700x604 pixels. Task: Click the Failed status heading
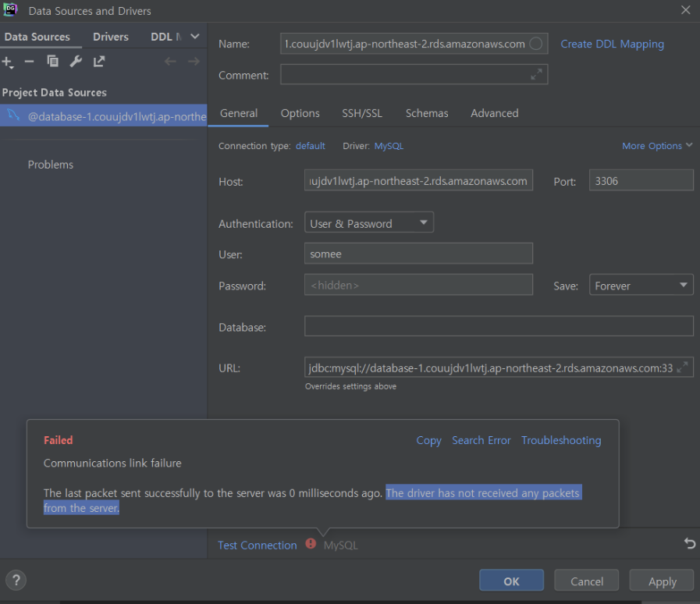tap(58, 440)
